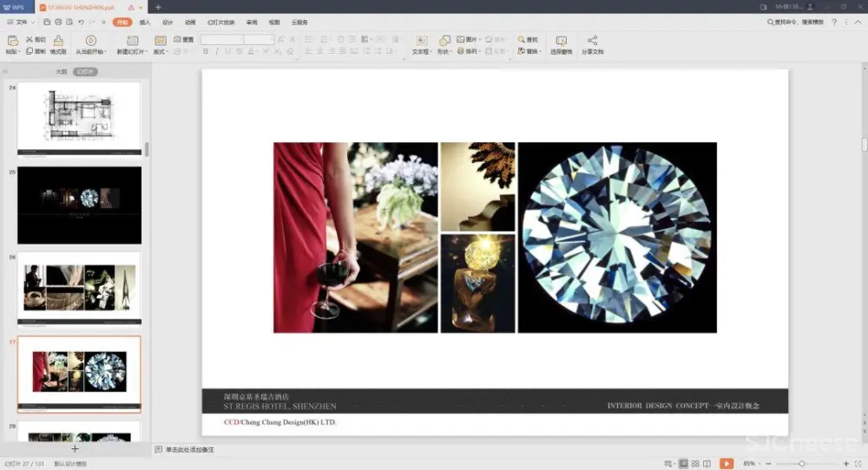Click the Text Box tool icon
This screenshot has width=868, height=470.
421,41
